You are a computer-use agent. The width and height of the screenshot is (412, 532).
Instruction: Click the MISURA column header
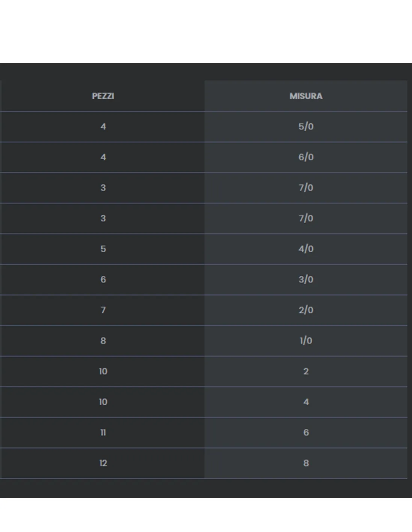click(x=306, y=96)
